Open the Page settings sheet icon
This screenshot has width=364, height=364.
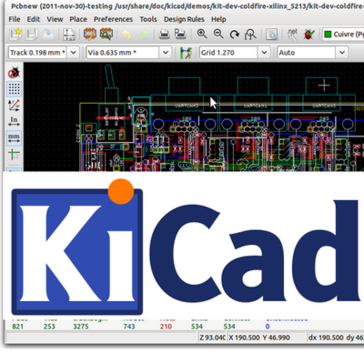click(69, 34)
